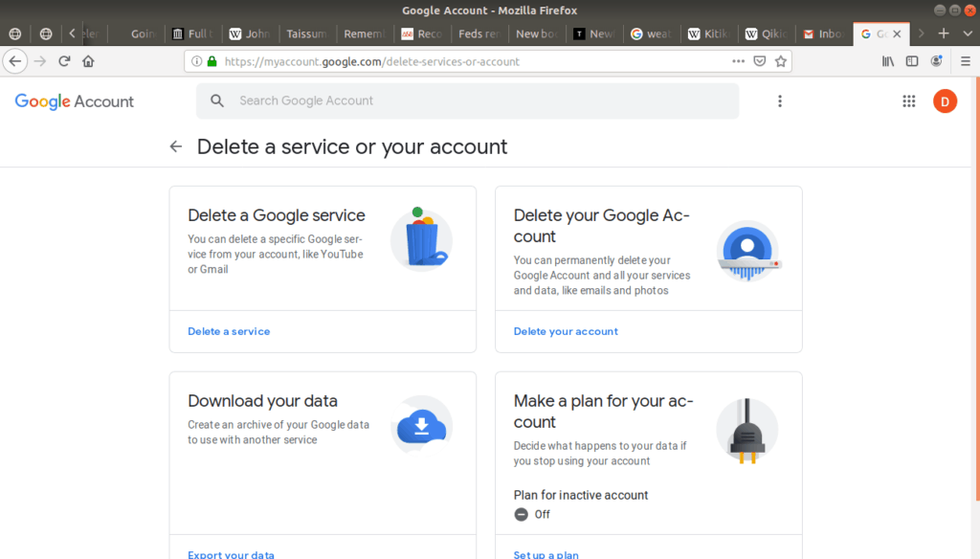The height and width of the screenshot is (559, 980).
Task: Open the Firefox hamburger menu
Action: [x=966, y=61]
